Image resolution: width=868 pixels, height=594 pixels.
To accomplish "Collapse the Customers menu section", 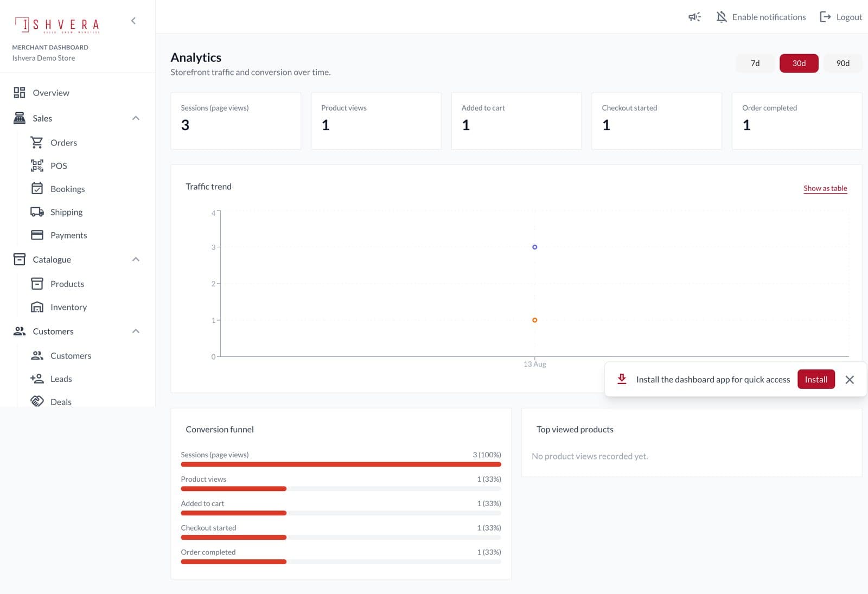I will pos(136,331).
